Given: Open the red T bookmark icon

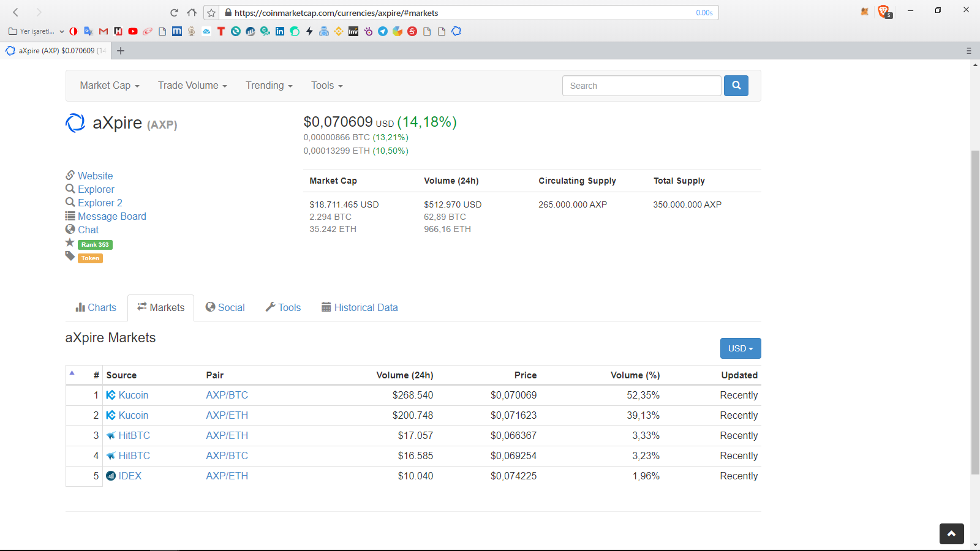Looking at the screenshot, I should [x=221, y=31].
